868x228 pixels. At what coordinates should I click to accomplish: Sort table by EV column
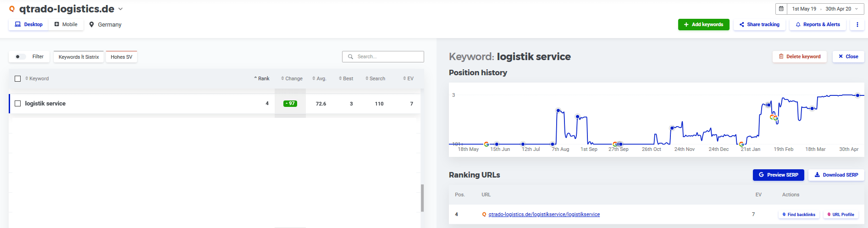click(408, 78)
